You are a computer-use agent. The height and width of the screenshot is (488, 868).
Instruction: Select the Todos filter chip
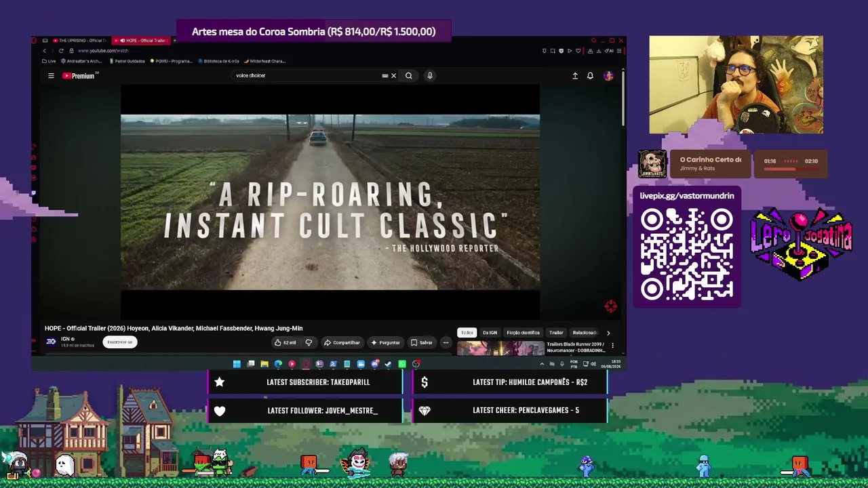click(467, 333)
